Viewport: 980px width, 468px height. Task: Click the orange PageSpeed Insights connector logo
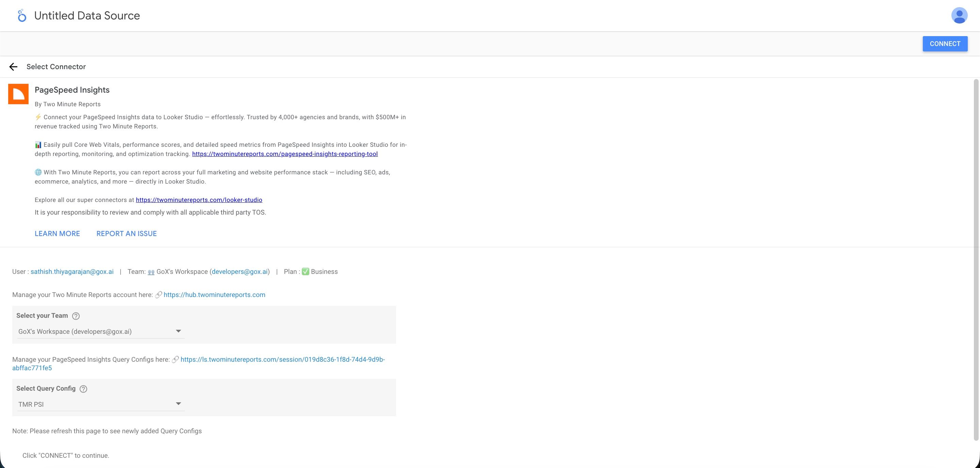click(19, 94)
